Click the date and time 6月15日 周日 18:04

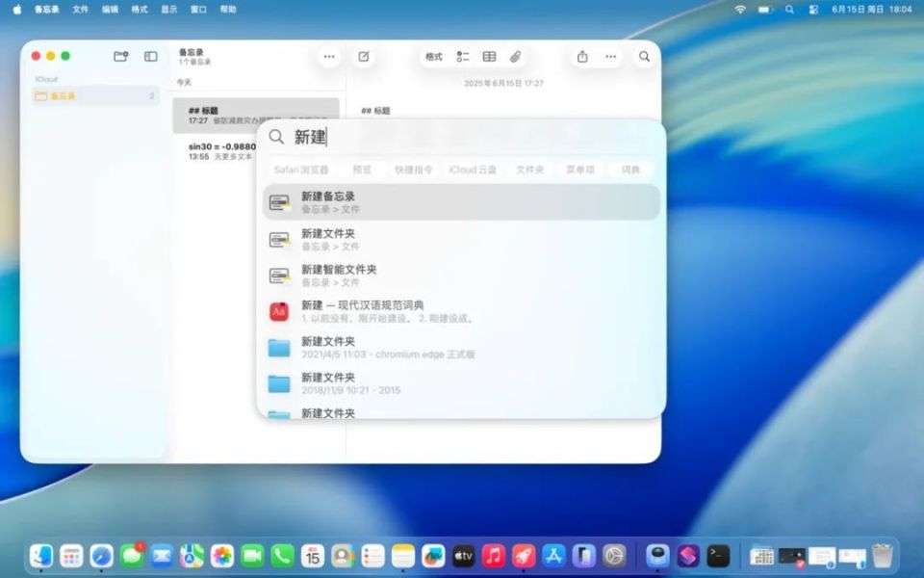tap(872, 10)
